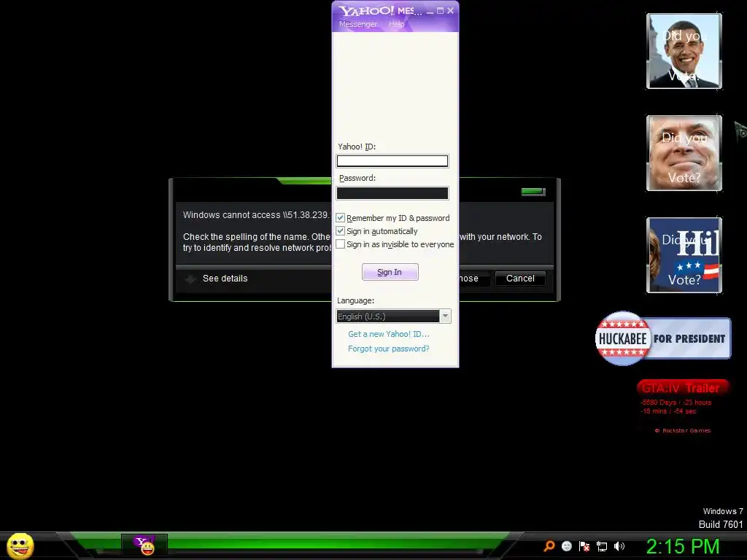Close the Yahoo Messenger window
This screenshot has height=560, width=747.
point(450,10)
